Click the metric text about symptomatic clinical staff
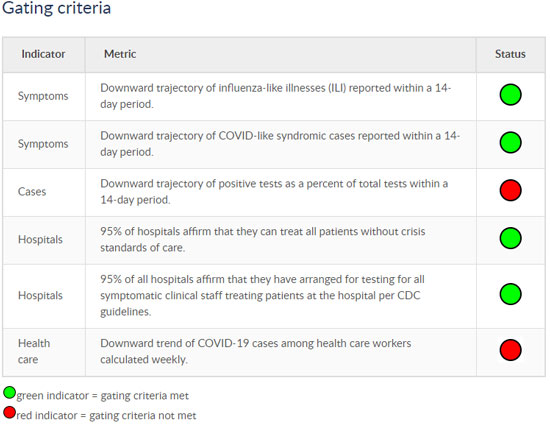The height and width of the screenshot is (424, 550). coord(262,295)
